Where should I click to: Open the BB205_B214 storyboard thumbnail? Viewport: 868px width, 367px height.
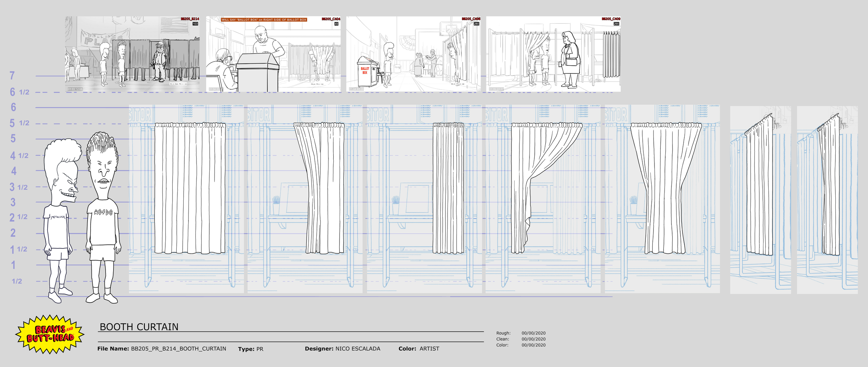click(x=132, y=54)
